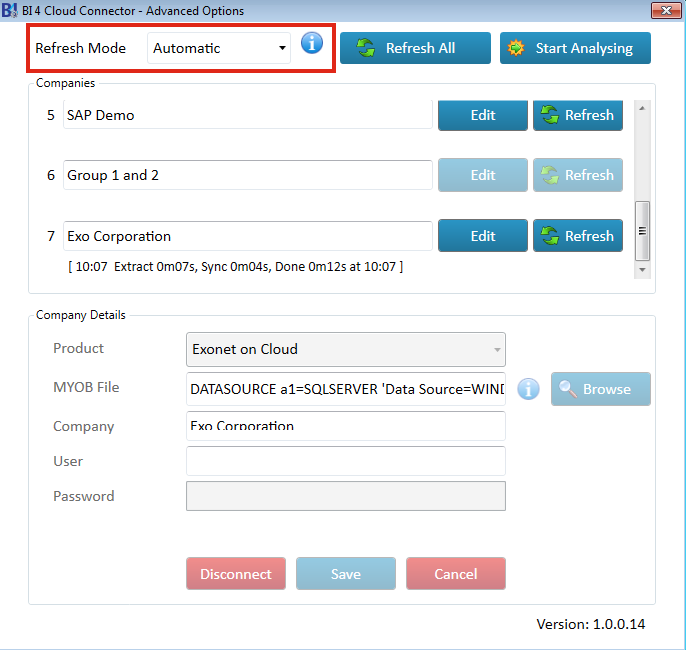
Task: Click the Disconnect button
Action: [x=236, y=573]
